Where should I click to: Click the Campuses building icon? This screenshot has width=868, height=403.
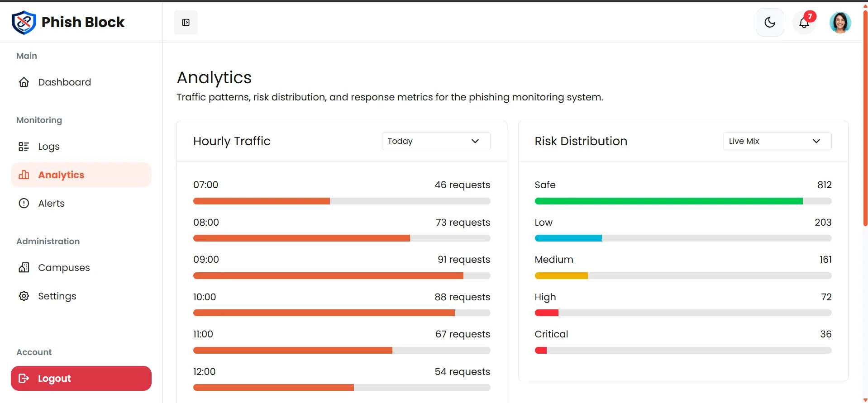pos(24,267)
